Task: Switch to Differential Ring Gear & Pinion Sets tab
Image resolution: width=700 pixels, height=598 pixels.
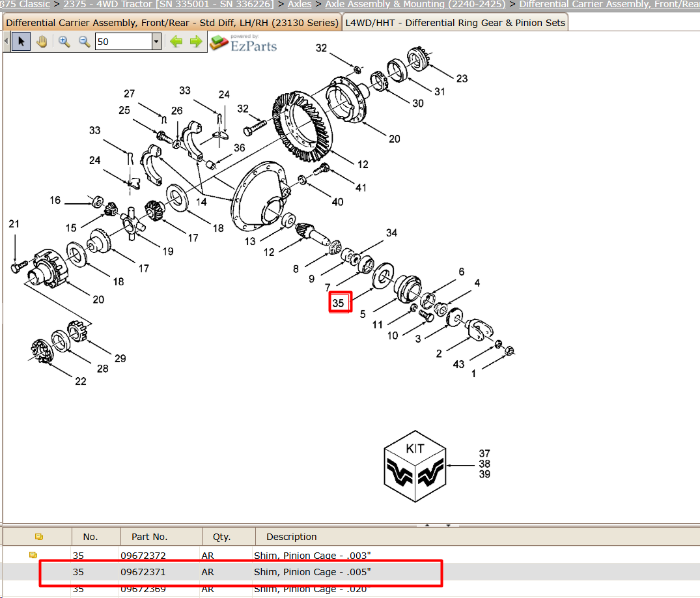Action: [455, 23]
